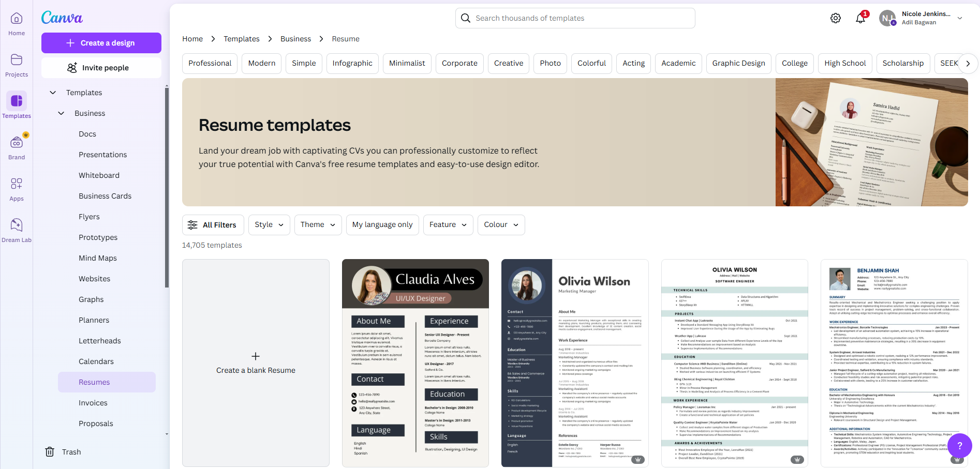Go to Home in the left rail
Image resolution: width=980 pixels, height=469 pixels.
(x=17, y=24)
